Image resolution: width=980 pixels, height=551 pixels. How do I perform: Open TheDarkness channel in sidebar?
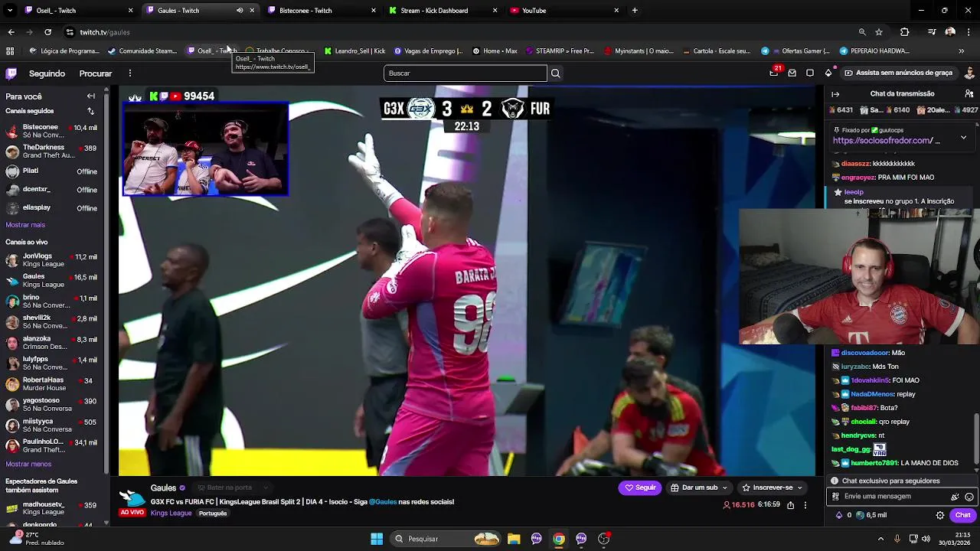point(52,152)
